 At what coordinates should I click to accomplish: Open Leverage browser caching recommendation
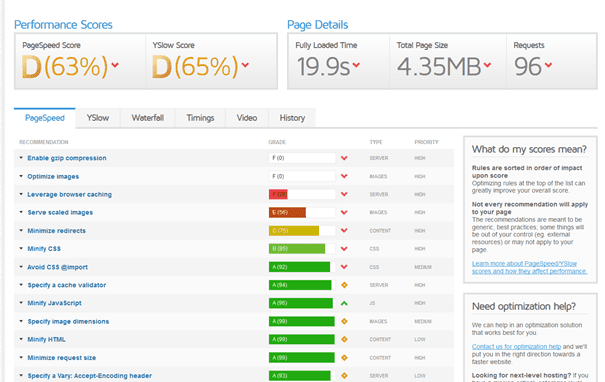tap(69, 194)
